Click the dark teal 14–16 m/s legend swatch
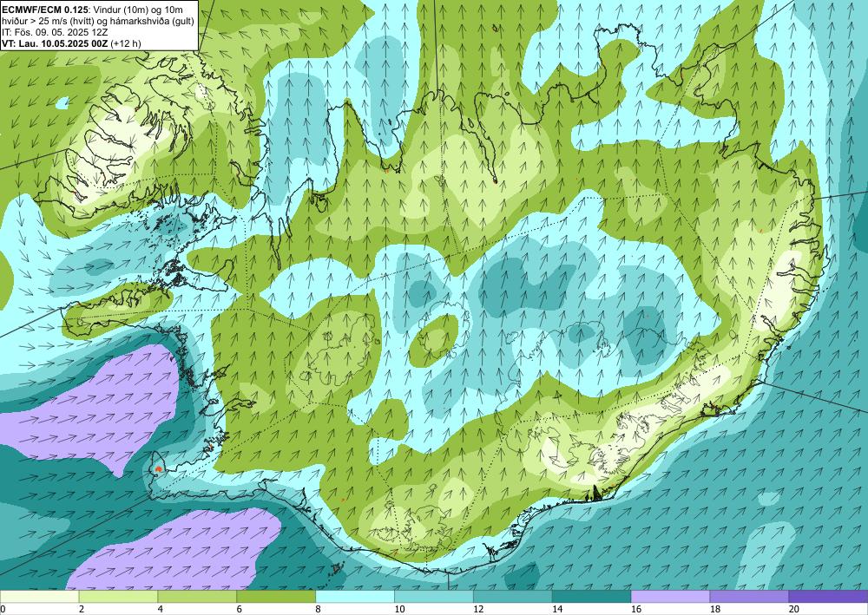This screenshot has height=615, width=868. [591, 597]
